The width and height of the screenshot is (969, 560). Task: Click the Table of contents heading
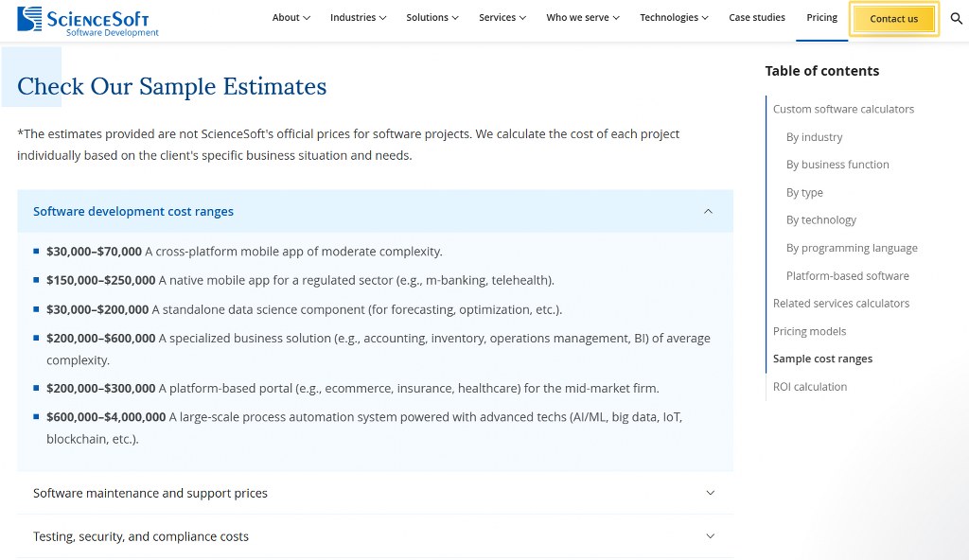822,71
